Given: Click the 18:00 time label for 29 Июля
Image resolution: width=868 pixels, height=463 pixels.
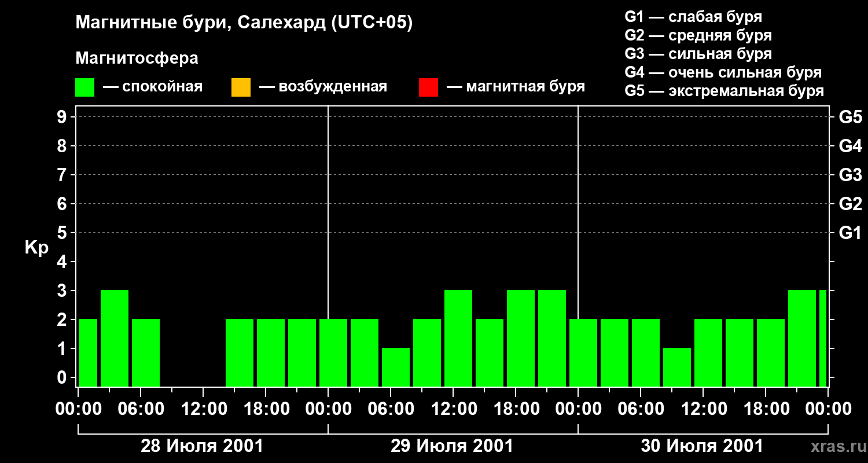Looking at the screenshot, I should click(x=516, y=409).
